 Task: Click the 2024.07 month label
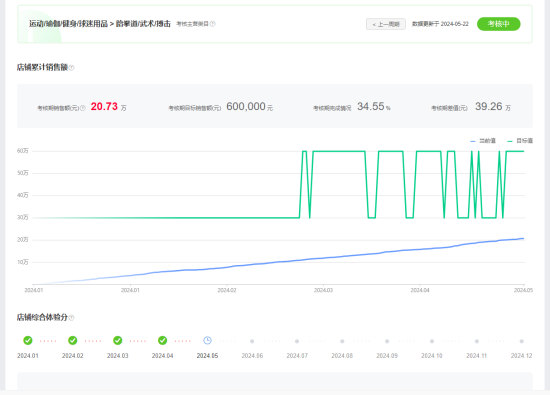[297, 356]
